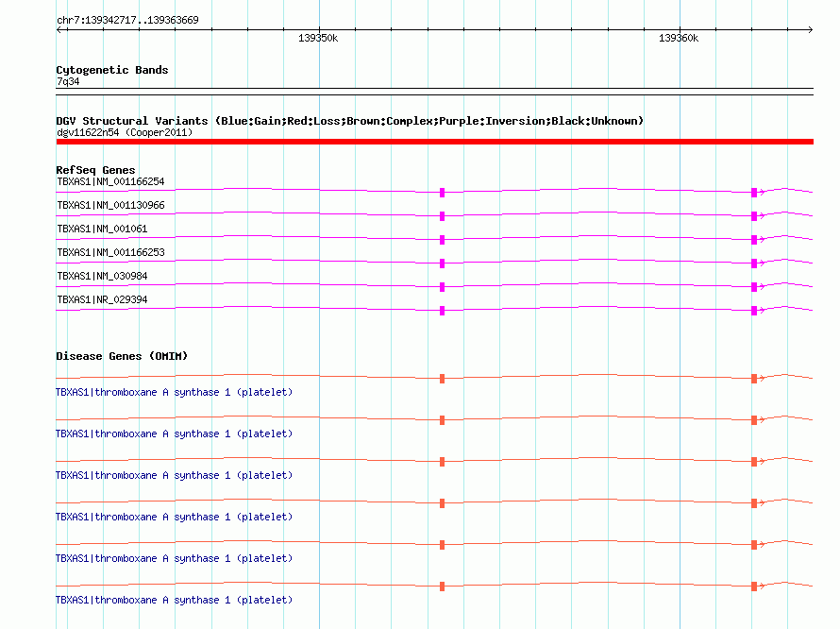This screenshot has width=840, height=629.
Task: Select transcript TBXAS1|NR_029394 label
Action: coord(102,299)
